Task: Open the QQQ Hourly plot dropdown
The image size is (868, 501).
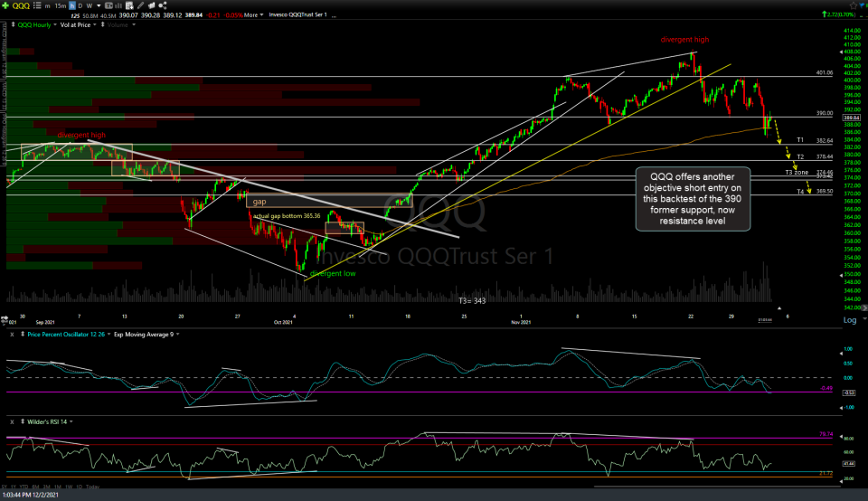Action: pos(54,25)
